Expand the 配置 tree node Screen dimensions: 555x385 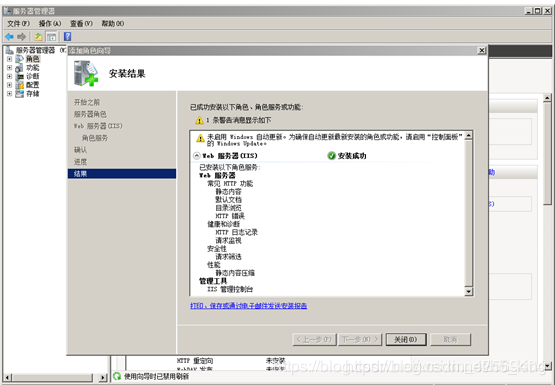pos(10,85)
